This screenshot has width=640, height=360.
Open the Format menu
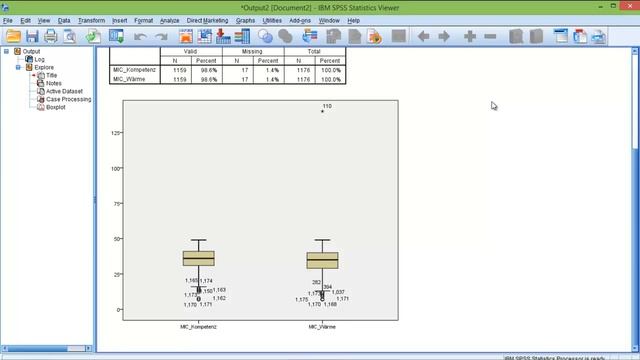click(x=143, y=20)
